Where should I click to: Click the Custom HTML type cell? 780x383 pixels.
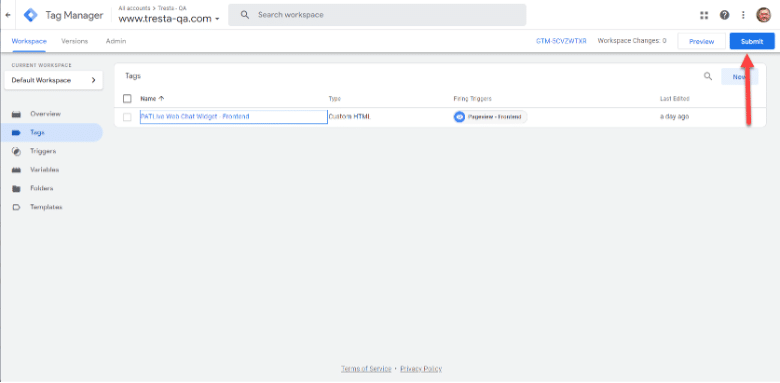pyautogui.click(x=350, y=117)
